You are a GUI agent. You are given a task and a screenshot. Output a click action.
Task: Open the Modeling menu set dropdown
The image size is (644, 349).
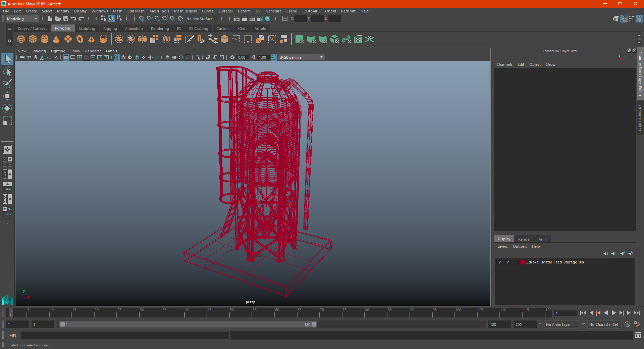point(22,19)
